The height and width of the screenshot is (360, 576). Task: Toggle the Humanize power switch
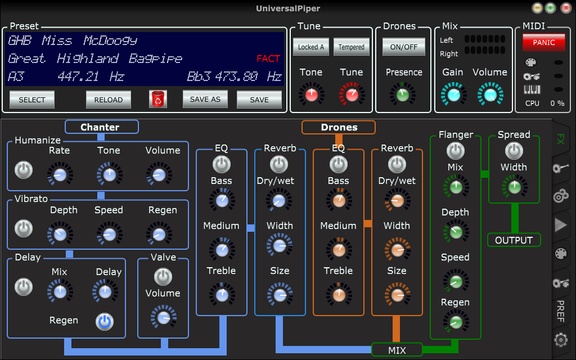(x=24, y=170)
